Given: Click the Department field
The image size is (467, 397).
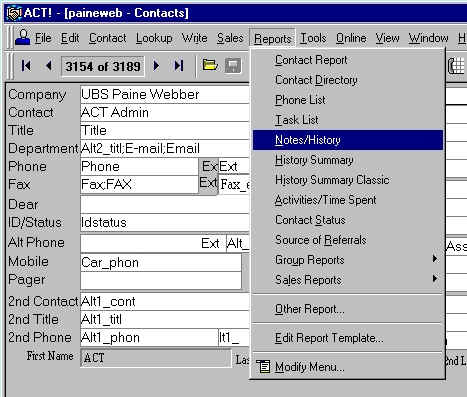Looking at the screenshot, I should 165,149.
